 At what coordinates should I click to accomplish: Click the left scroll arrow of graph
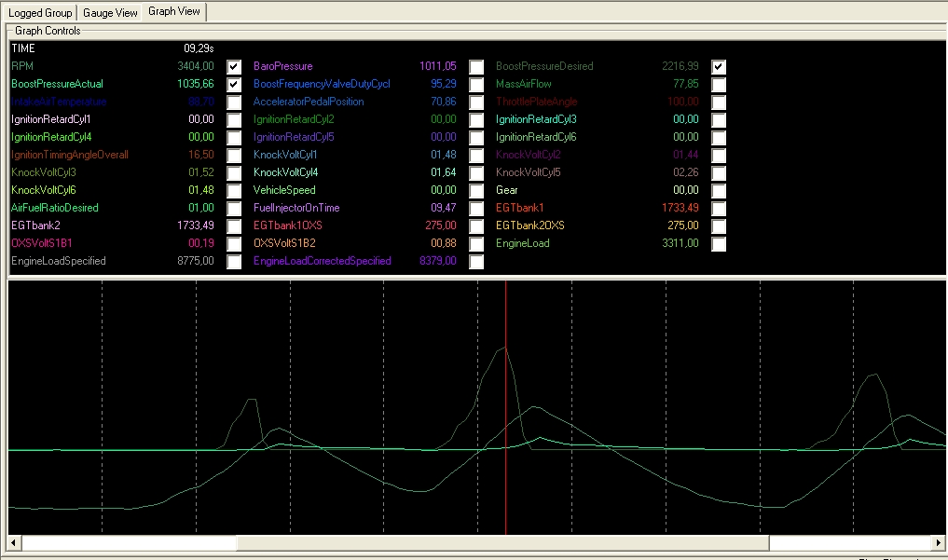(14, 542)
